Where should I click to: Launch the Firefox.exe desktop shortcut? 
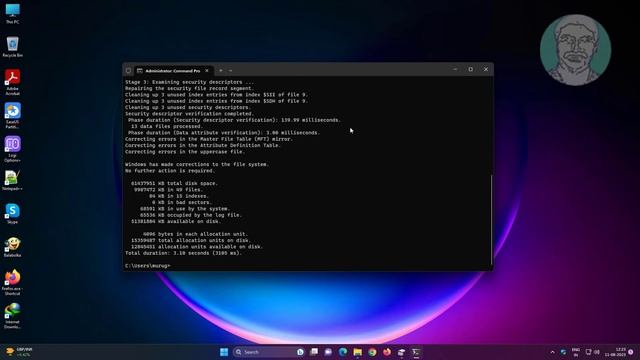point(12,282)
